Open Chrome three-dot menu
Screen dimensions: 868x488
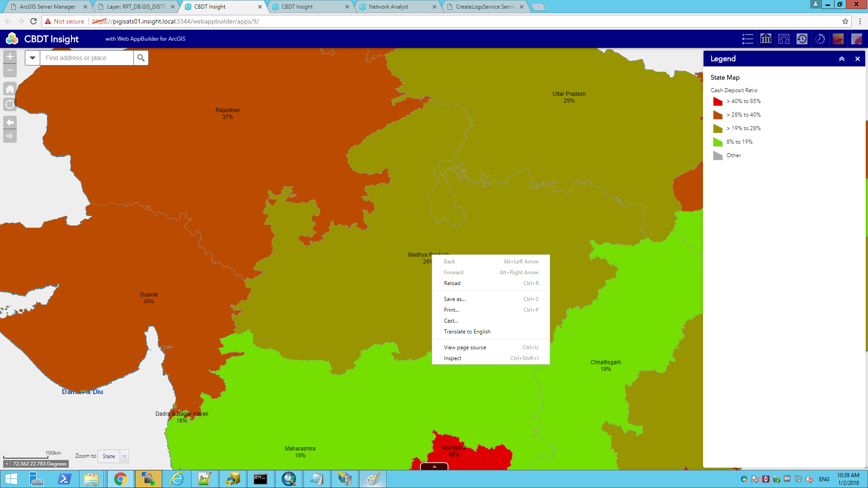[x=860, y=21]
